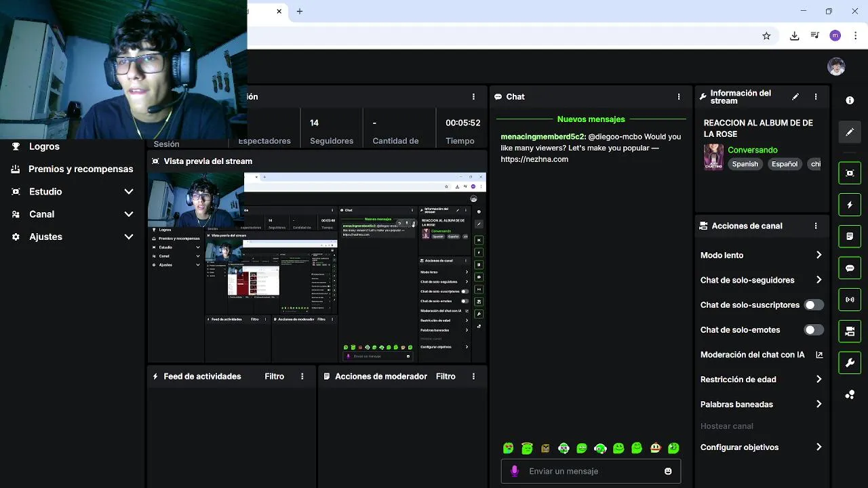
Task: Toggle the document moderator actions widget icon
Action: point(850,237)
